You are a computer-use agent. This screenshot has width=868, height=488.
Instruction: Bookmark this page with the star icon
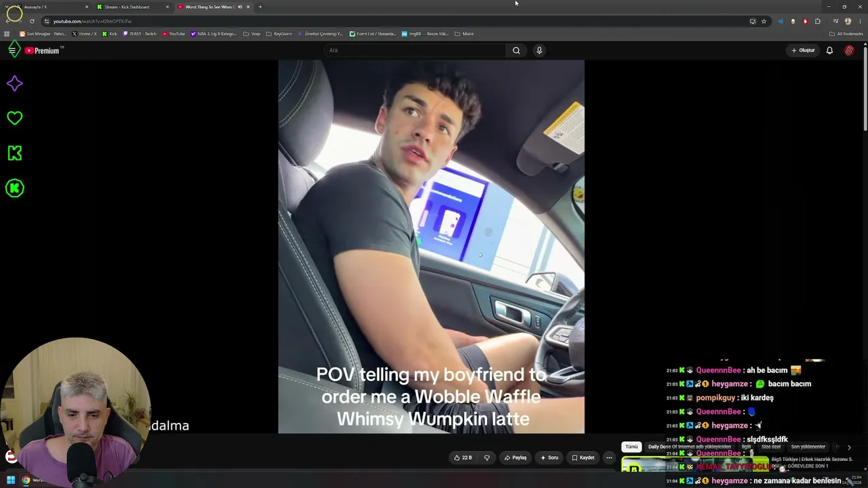(x=764, y=21)
